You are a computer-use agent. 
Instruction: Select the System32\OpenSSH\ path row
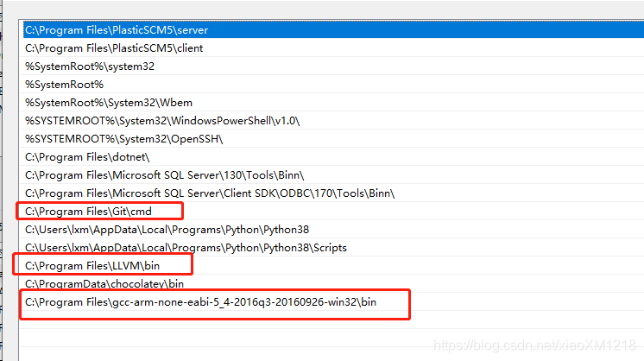pyautogui.click(x=332, y=138)
